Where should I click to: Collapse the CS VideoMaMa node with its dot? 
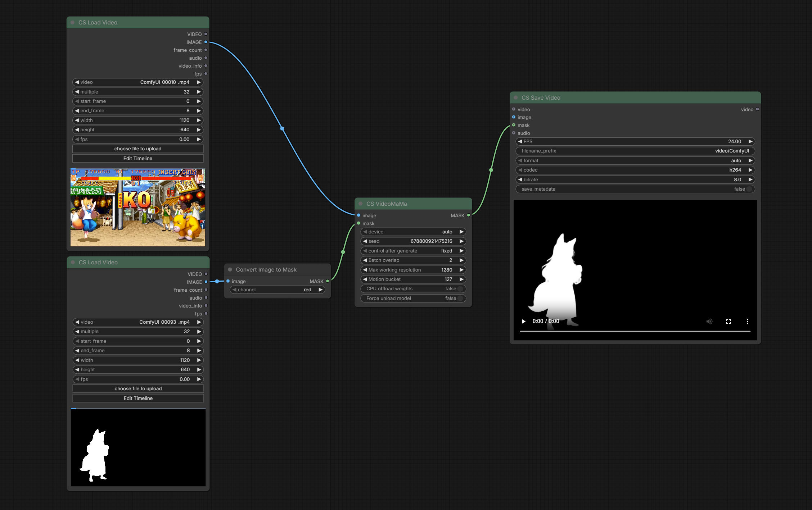tap(360, 204)
